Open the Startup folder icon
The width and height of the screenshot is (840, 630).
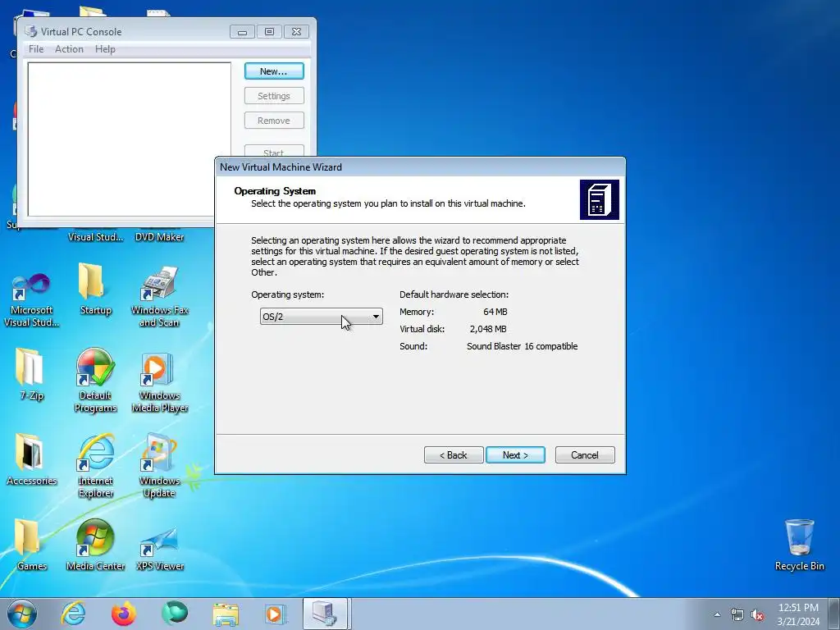pos(95,290)
